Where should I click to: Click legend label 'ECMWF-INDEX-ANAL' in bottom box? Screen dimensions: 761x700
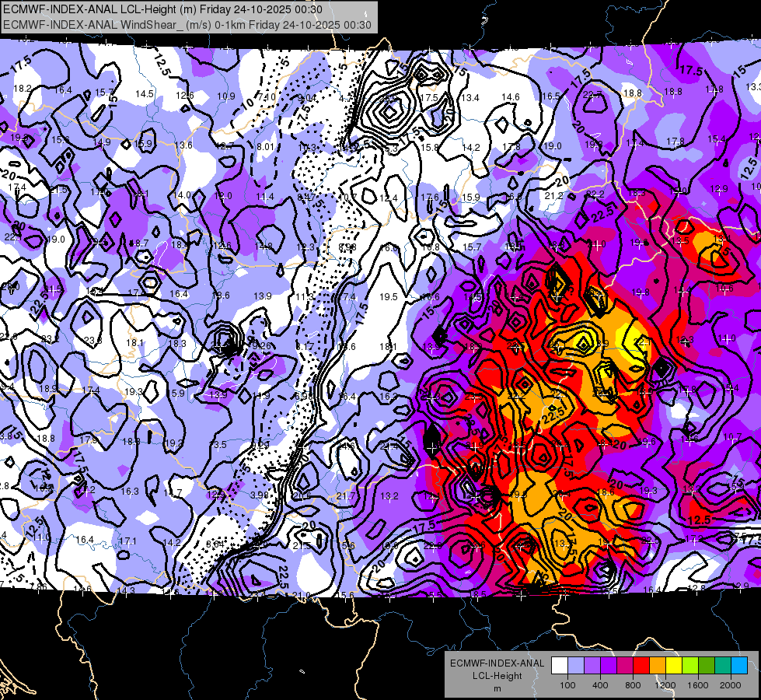[497, 663]
